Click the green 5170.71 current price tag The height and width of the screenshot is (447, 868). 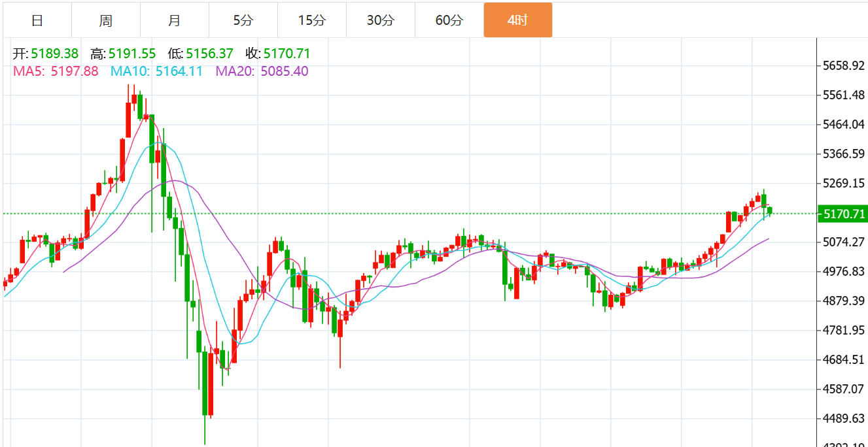point(842,214)
